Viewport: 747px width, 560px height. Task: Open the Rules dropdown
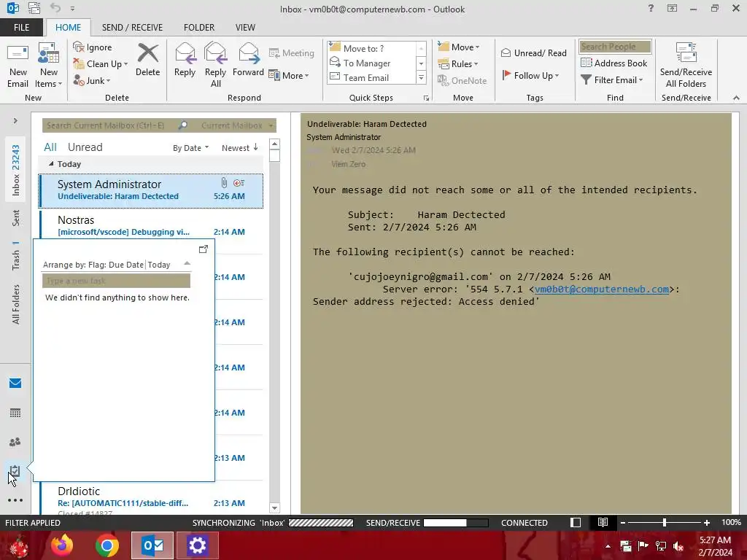click(458, 64)
